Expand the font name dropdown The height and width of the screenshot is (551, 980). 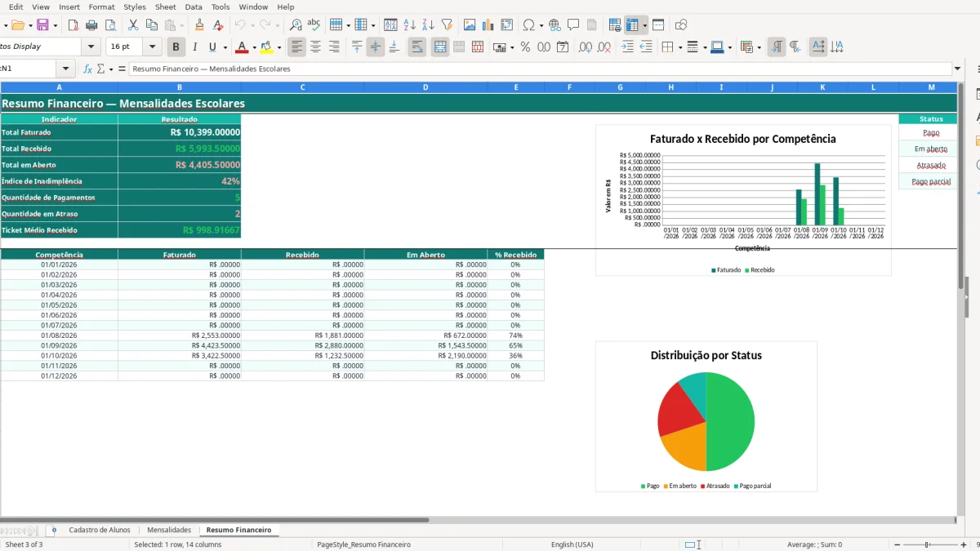(x=91, y=47)
